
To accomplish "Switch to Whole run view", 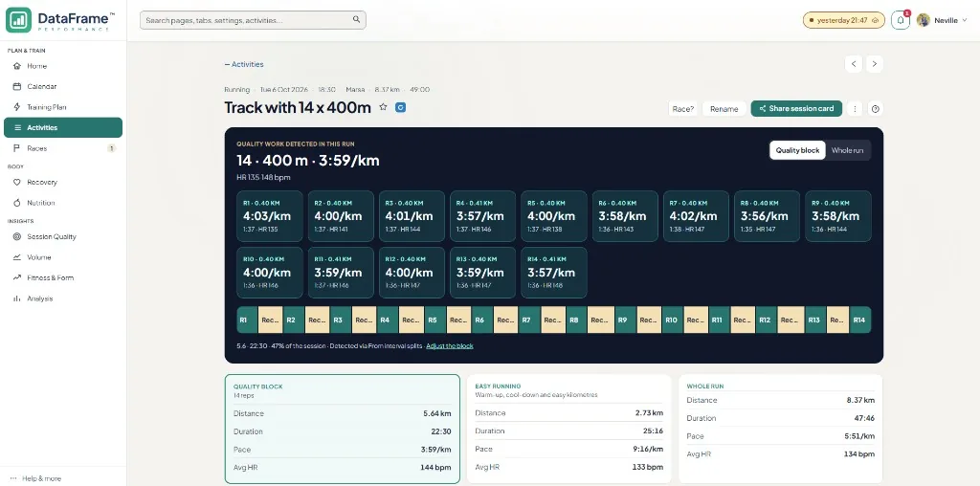I will [847, 150].
